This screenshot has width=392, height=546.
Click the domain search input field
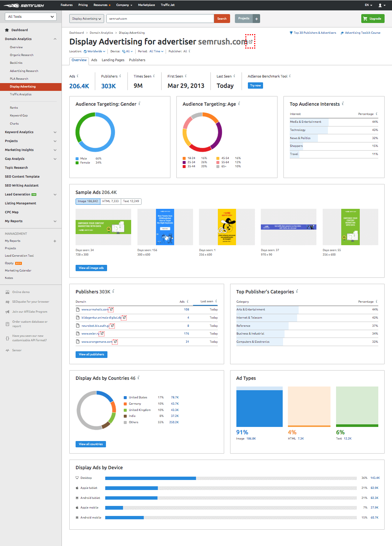(160, 19)
